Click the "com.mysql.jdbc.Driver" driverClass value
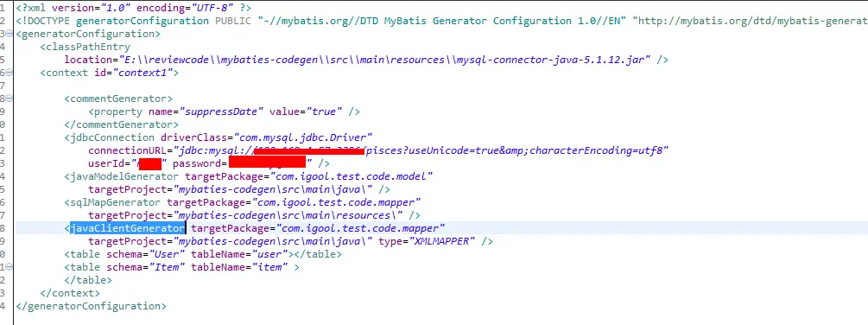 (x=303, y=137)
